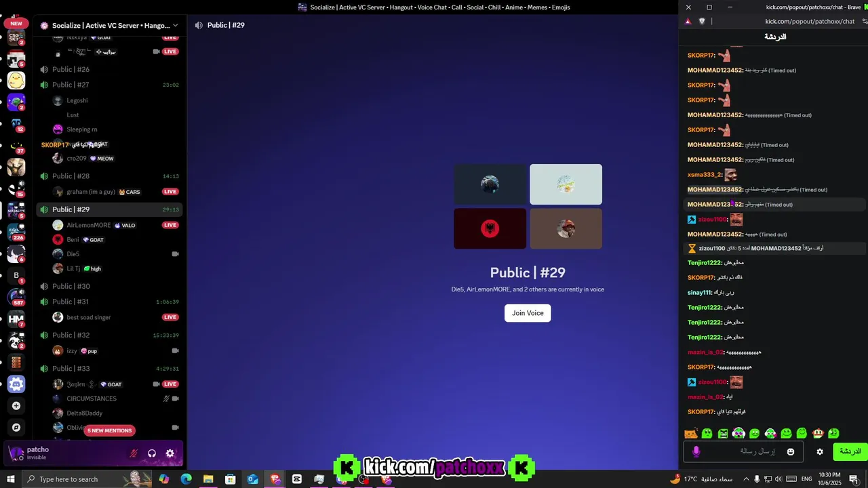Image resolution: width=868 pixels, height=488 pixels.
Task: Open the Discover servers compass icon
Action: coord(16,428)
